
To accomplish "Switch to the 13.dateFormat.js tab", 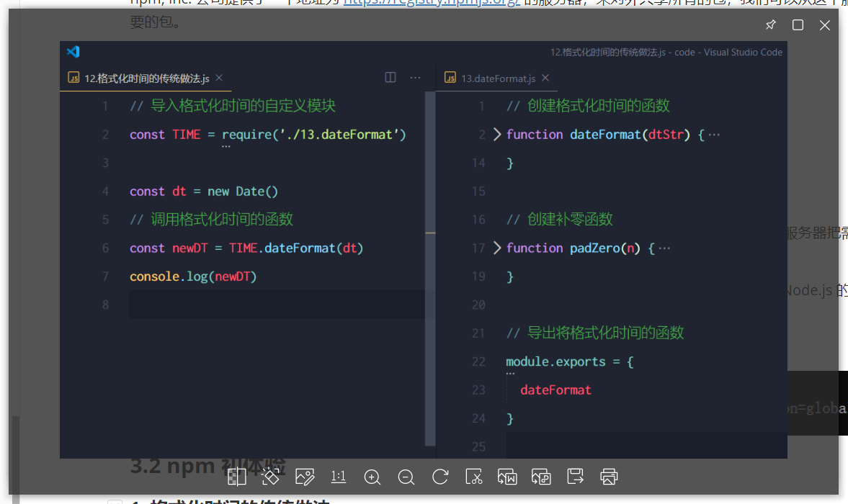I will pos(498,78).
